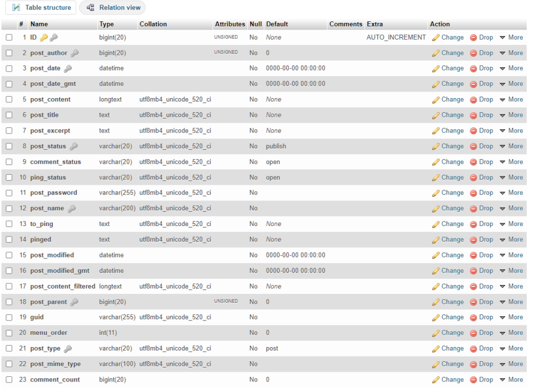Screen dimensions: 535x392
Task: Open the More dropdown for ID
Action: (x=511, y=38)
